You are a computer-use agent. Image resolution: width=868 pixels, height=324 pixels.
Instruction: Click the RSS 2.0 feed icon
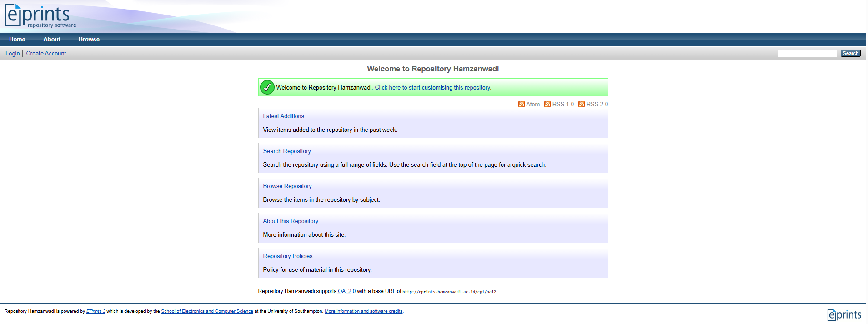(582, 104)
